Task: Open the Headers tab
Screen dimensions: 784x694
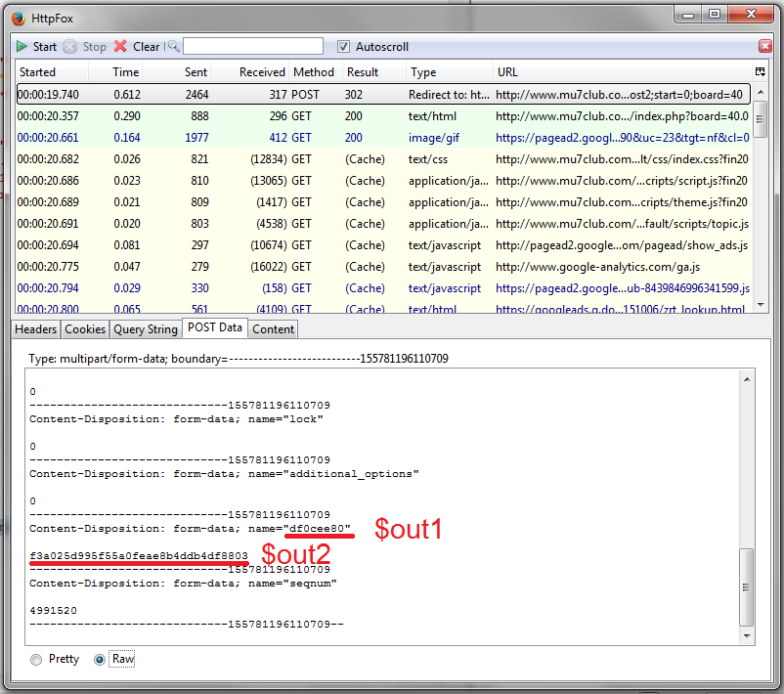Action: 35,329
